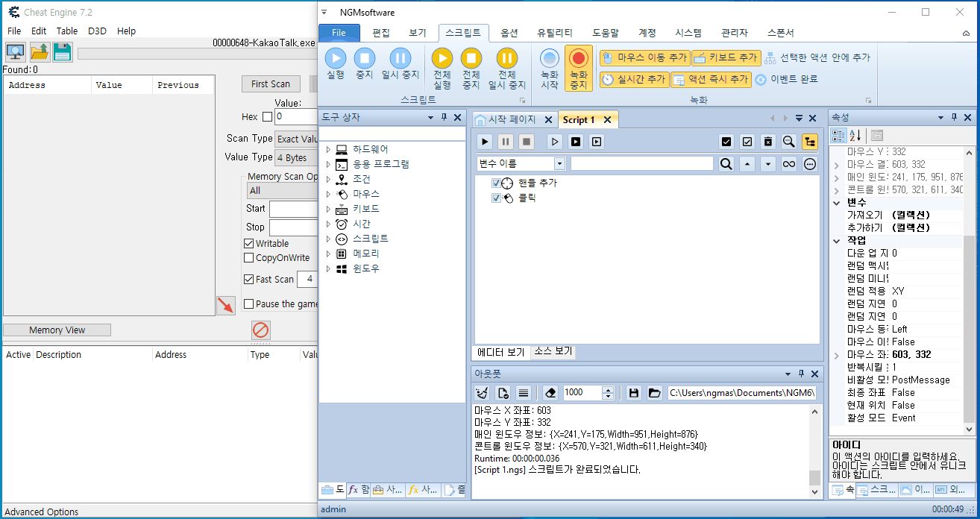
Task: Toggle Hex checkbox in Cheat Engine
Action: point(268,116)
